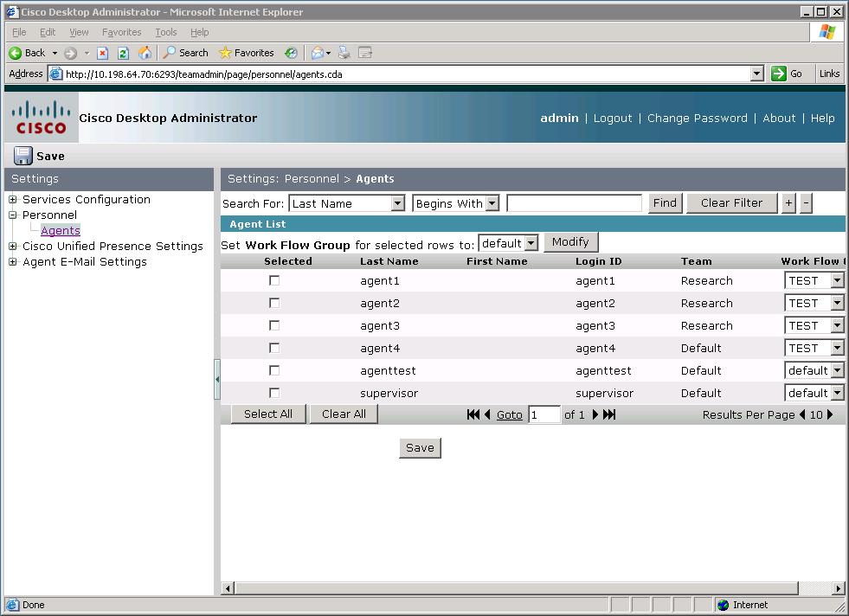Select the checkbox for agent3
The image size is (849, 616).
click(x=274, y=325)
